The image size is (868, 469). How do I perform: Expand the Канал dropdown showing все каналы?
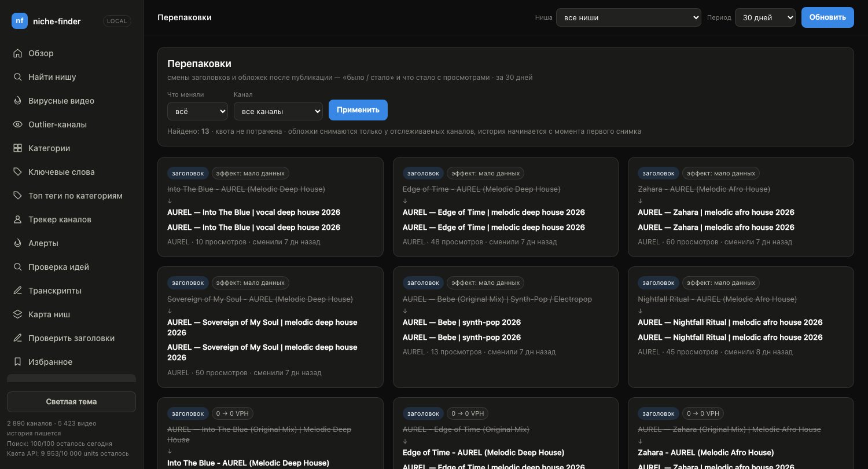278,111
